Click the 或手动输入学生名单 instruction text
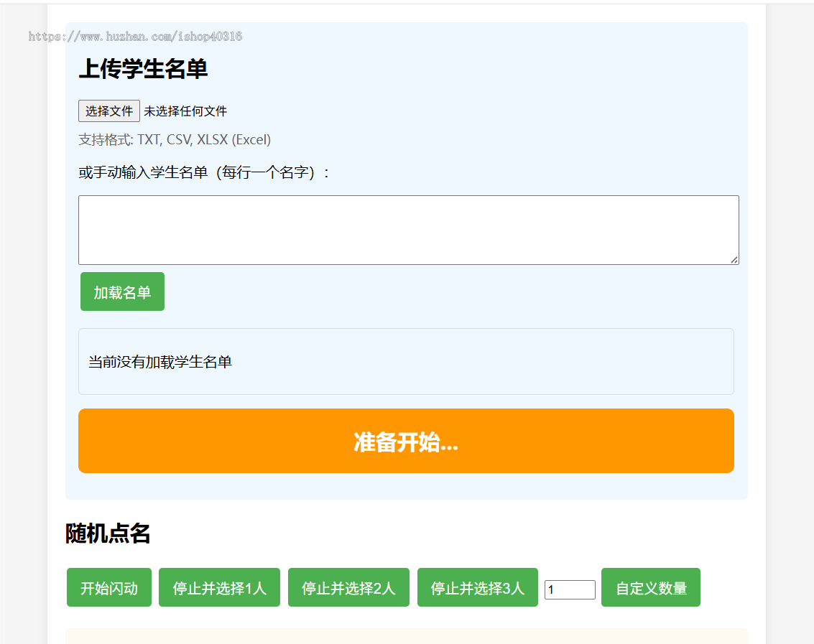 (x=203, y=172)
